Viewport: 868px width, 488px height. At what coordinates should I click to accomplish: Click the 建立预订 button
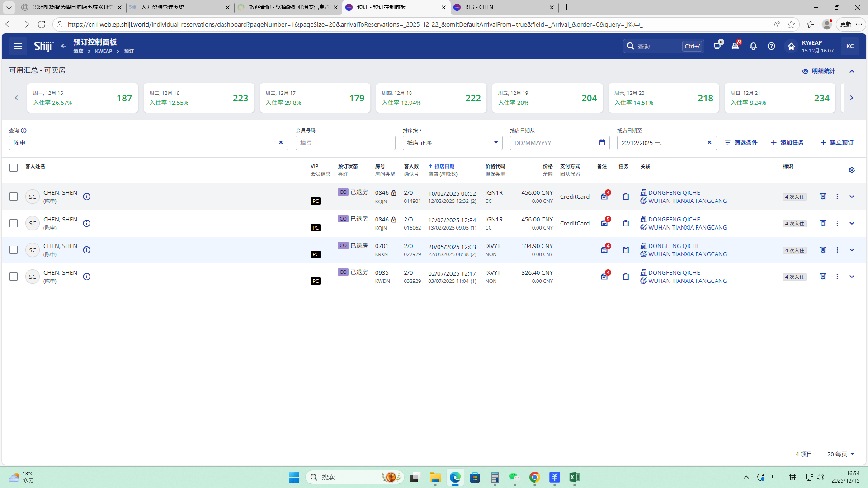[x=837, y=142]
